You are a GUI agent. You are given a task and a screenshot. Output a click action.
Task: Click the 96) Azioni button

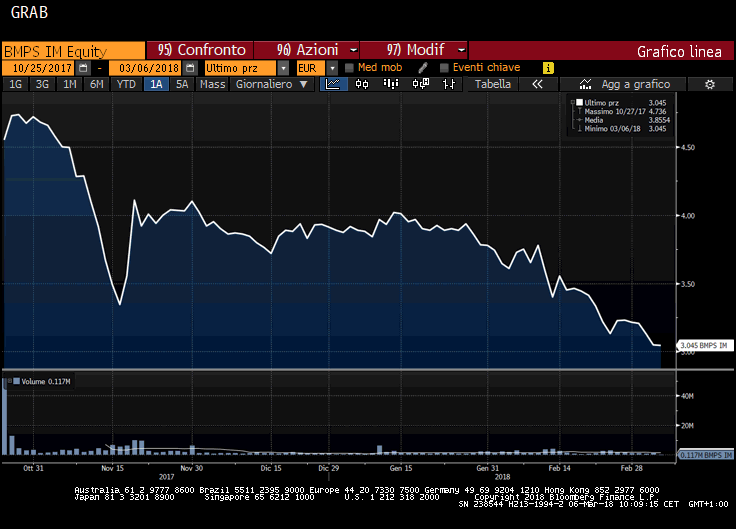[x=307, y=50]
